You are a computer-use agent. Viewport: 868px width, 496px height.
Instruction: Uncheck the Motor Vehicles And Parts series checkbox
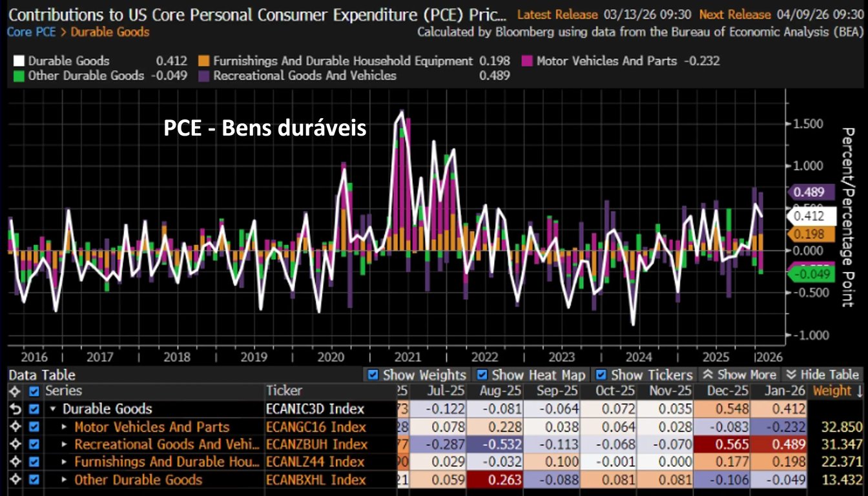click(34, 427)
